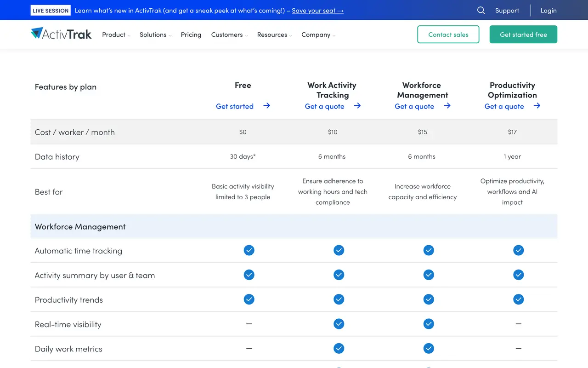Image resolution: width=588 pixels, height=368 pixels.
Task: Click Workforce Management checkmark for Automatic time tracking
Action: click(429, 250)
